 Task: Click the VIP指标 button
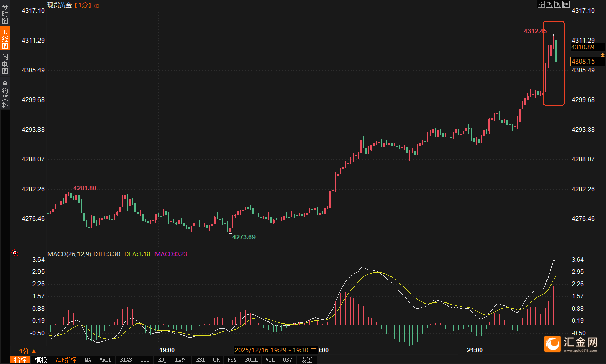pos(66,360)
